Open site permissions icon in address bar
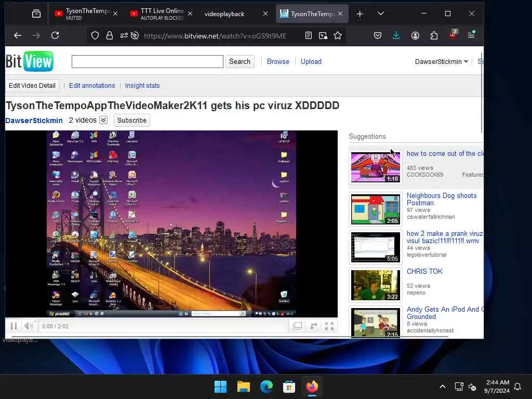Screen dimensions: 532x399 pyautogui.click(x=124, y=35)
